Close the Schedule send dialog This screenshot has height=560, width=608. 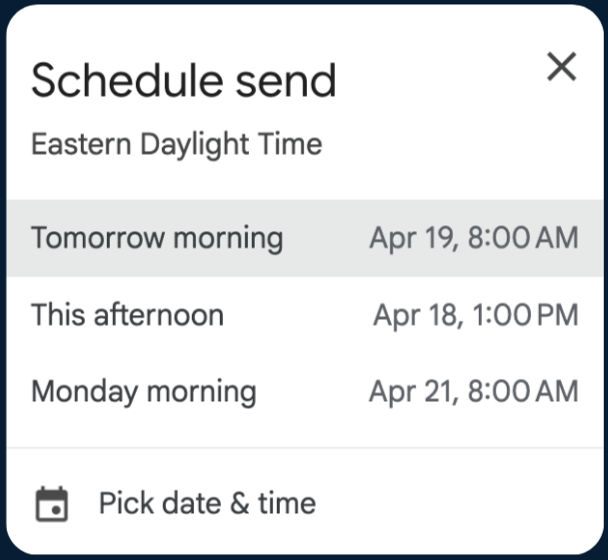coord(561,67)
